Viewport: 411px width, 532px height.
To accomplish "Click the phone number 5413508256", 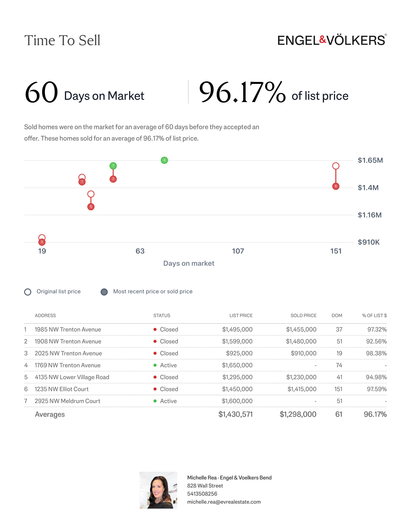I will pyautogui.click(x=202, y=494).
